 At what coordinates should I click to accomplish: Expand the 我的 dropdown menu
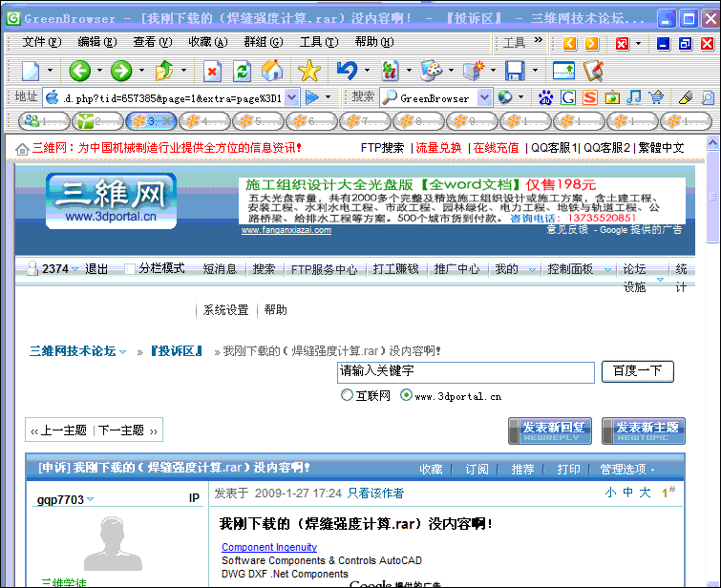(x=532, y=269)
